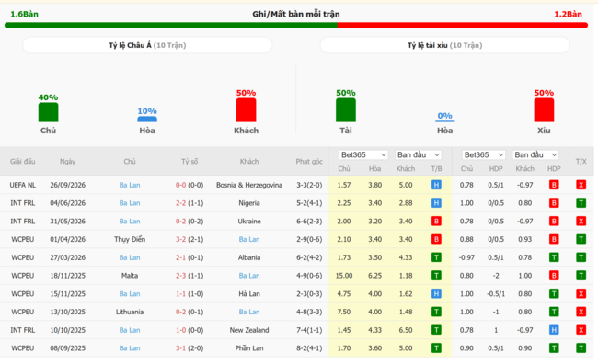Click the H badge in the Nigeria row
The height and width of the screenshot is (364, 598).
436,203
